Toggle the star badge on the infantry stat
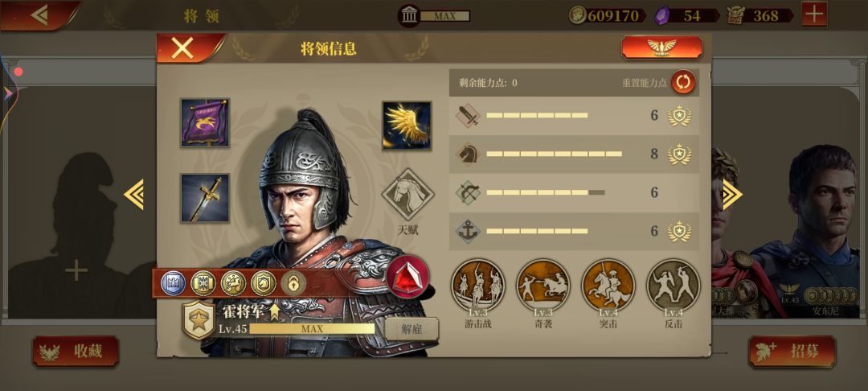Screen dimensions: 868x391 click(679, 116)
